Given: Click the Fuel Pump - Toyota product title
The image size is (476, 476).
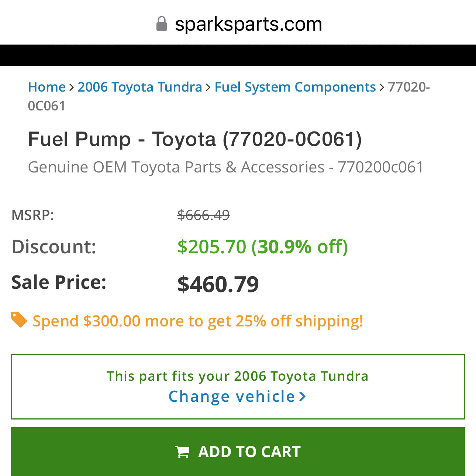Looking at the screenshot, I should [195, 139].
